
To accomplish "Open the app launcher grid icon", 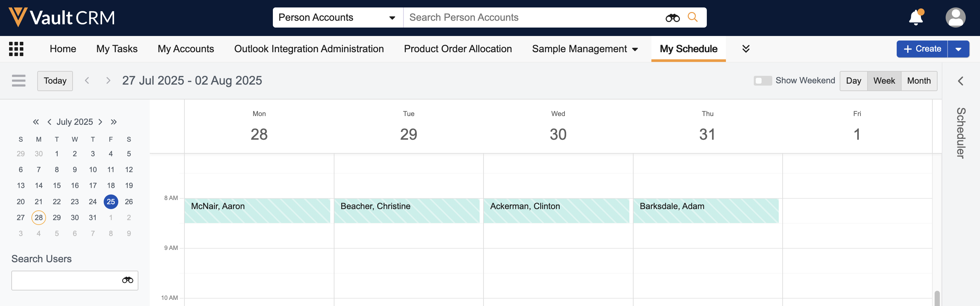I will pos(16,49).
